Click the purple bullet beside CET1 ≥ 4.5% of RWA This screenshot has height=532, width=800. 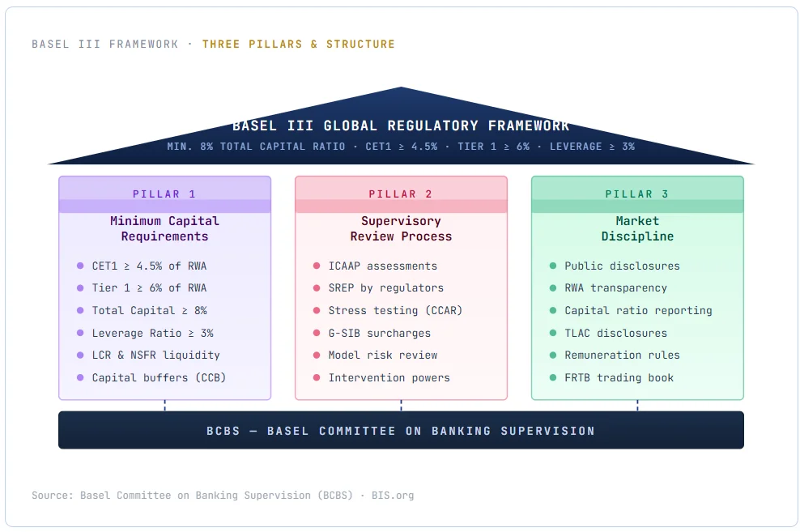[80, 266]
